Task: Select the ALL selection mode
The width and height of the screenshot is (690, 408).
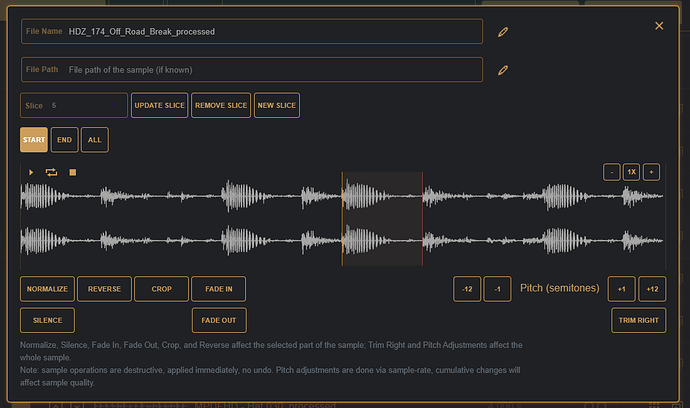Action: (95, 140)
